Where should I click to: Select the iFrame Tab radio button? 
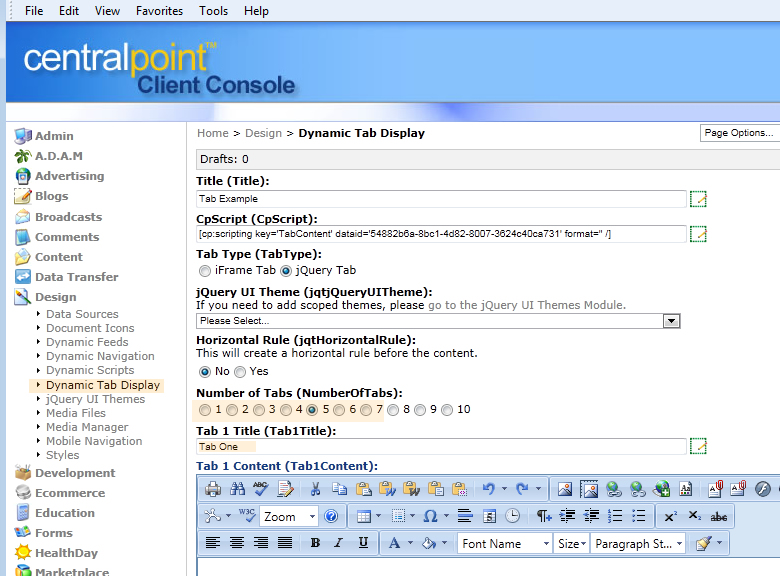(x=205, y=270)
